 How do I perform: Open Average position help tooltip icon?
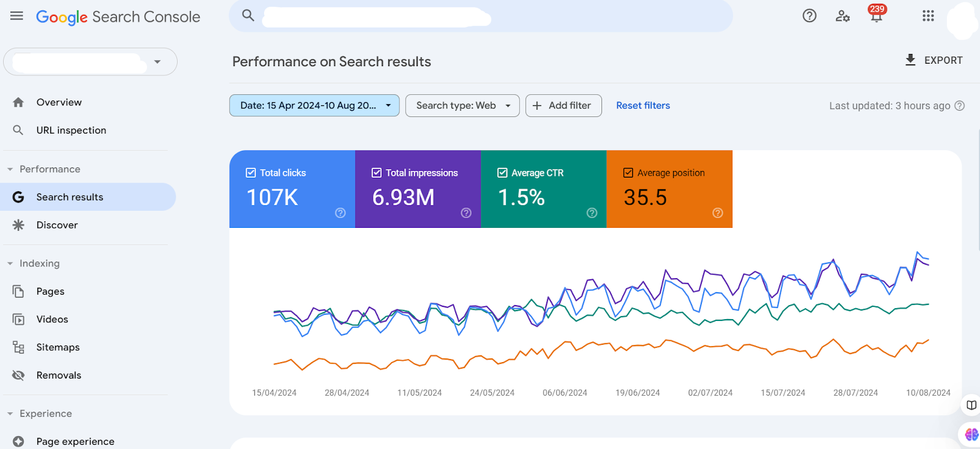coord(718,213)
